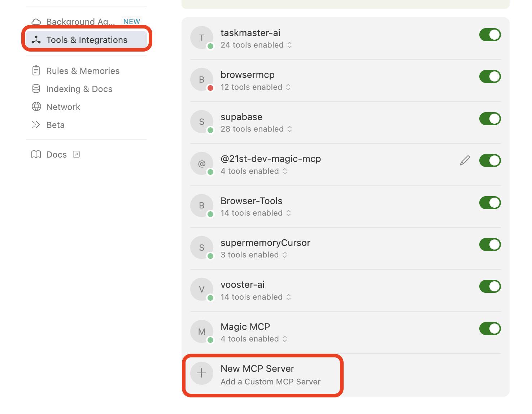532x414 pixels.
Task: Switch off the supabase server toggle
Action: [490, 119]
